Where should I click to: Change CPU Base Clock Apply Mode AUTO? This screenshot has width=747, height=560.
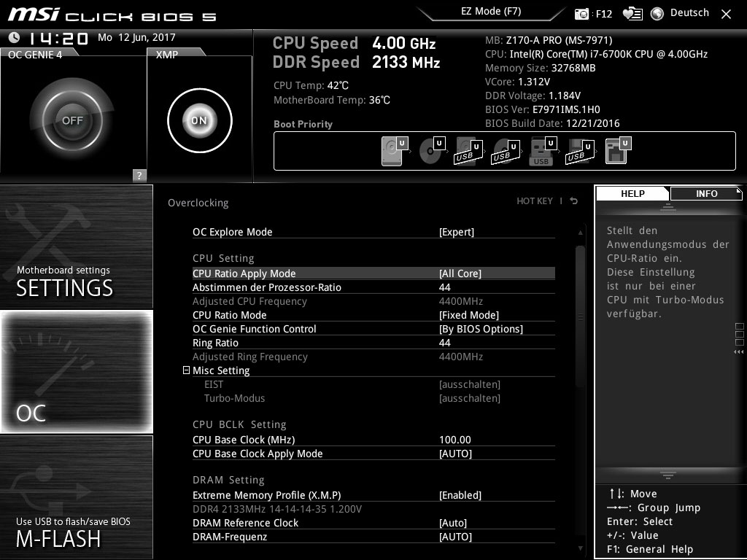click(x=455, y=454)
